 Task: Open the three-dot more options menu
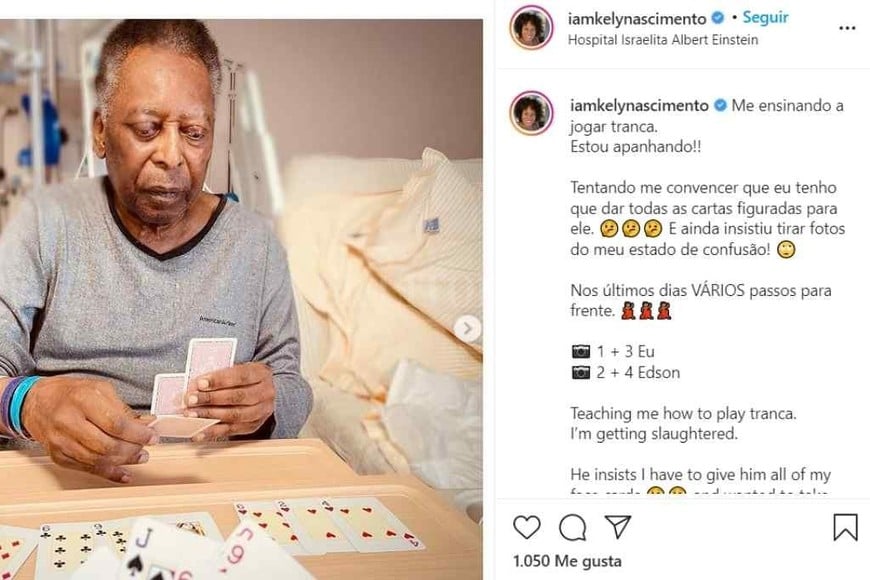[847, 28]
